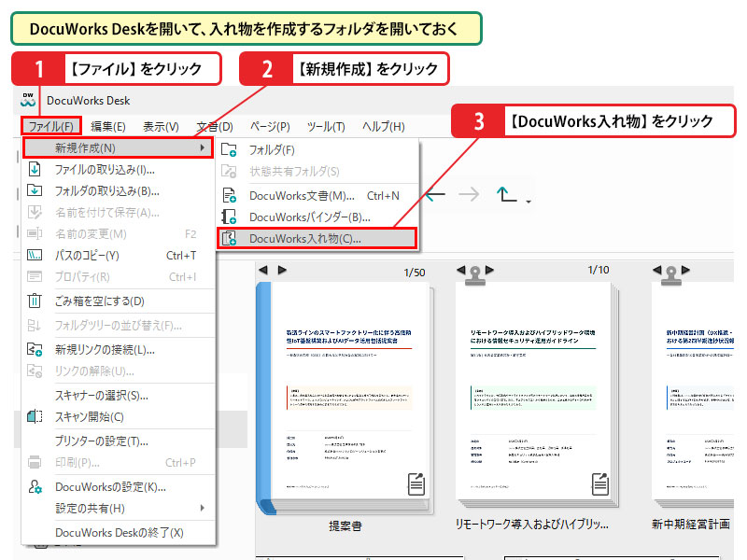
Task: Open the 編集(E) menu
Action: pyautogui.click(x=108, y=126)
